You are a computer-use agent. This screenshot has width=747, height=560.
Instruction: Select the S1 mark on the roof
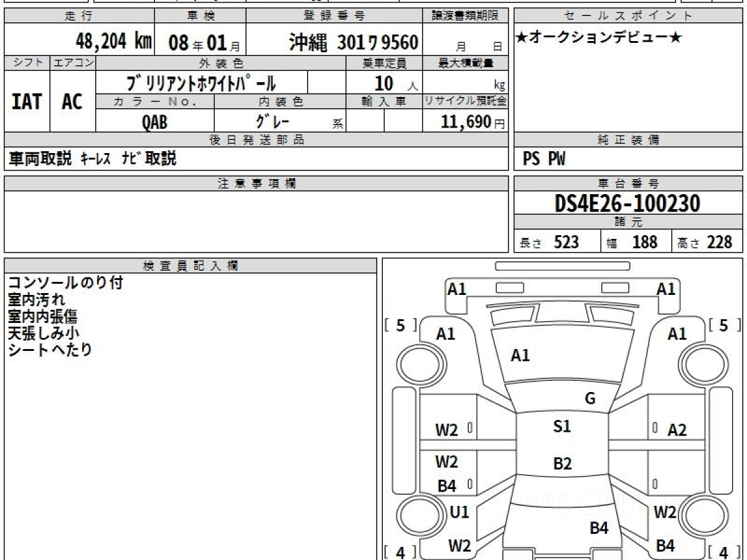coord(561,427)
